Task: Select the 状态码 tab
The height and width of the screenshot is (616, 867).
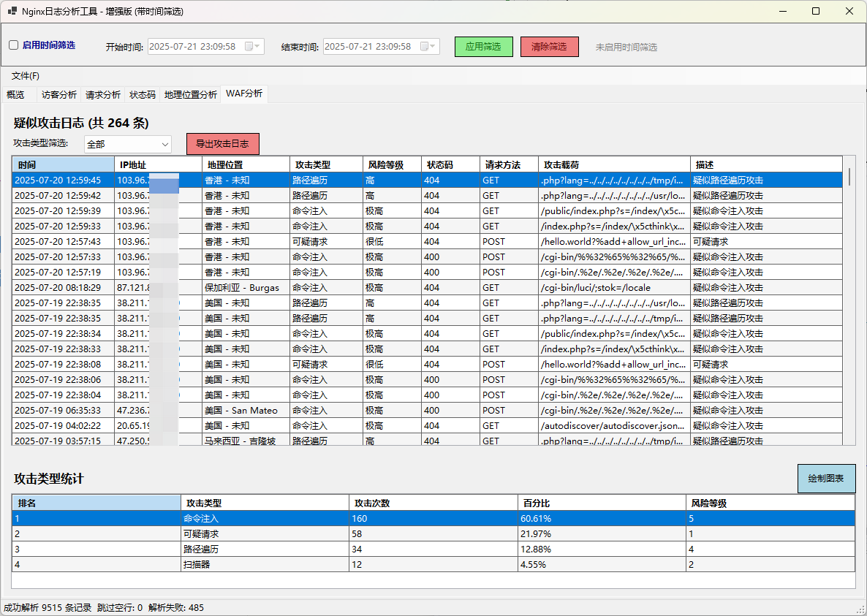Action: pyautogui.click(x=142, y=95)
